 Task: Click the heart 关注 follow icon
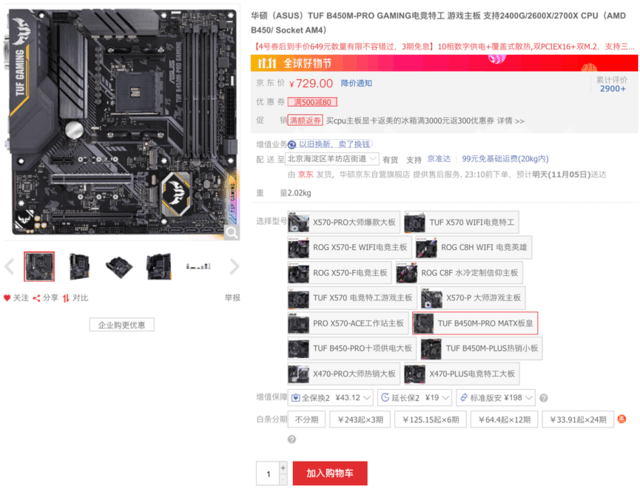click(x=7, y=298)
